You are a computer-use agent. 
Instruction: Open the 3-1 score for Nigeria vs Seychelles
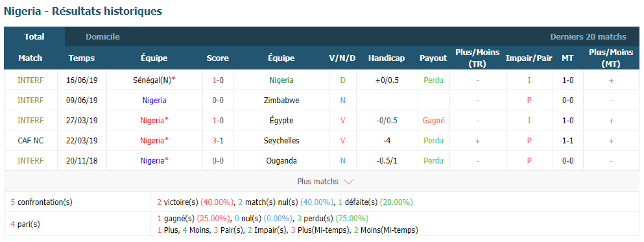(x=218, y=141)
